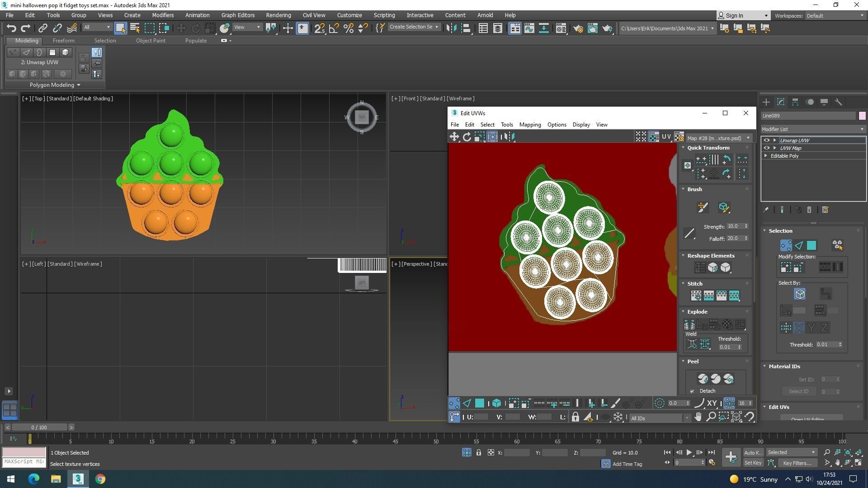Hide the UVW Map modifier with eye icon

tap(766, 148)
